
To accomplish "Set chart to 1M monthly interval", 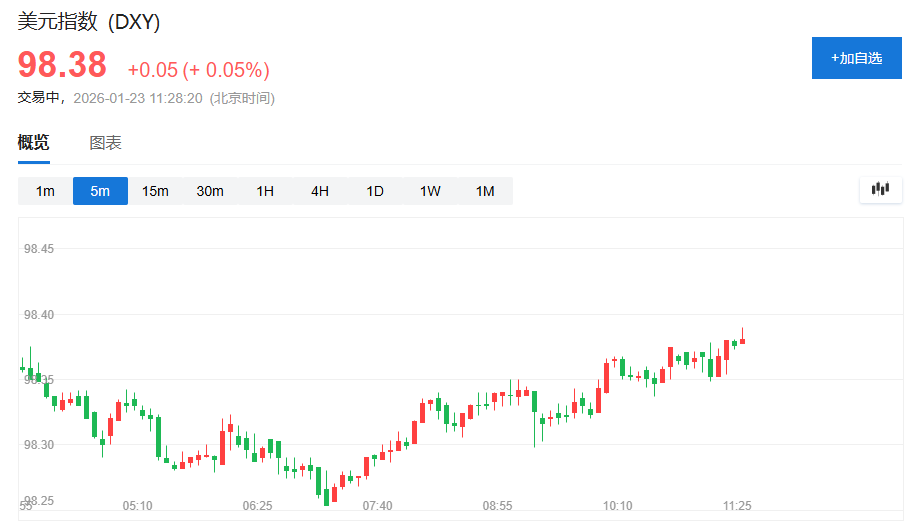I will [x=485, y=191].
